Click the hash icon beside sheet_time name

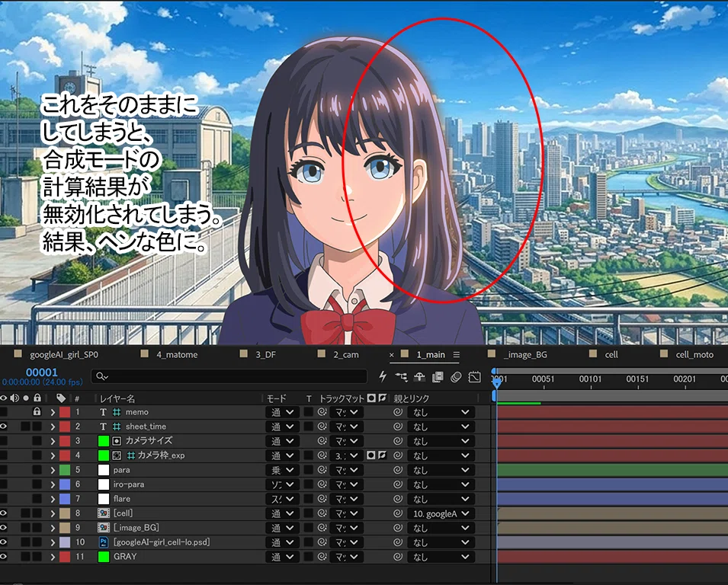(x=117, y=427)
